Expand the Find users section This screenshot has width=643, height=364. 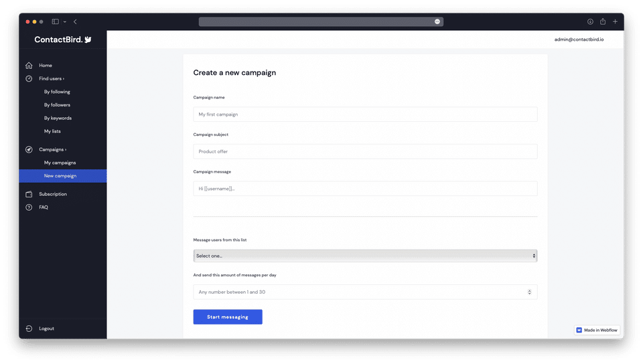click(x=52, y=78)
